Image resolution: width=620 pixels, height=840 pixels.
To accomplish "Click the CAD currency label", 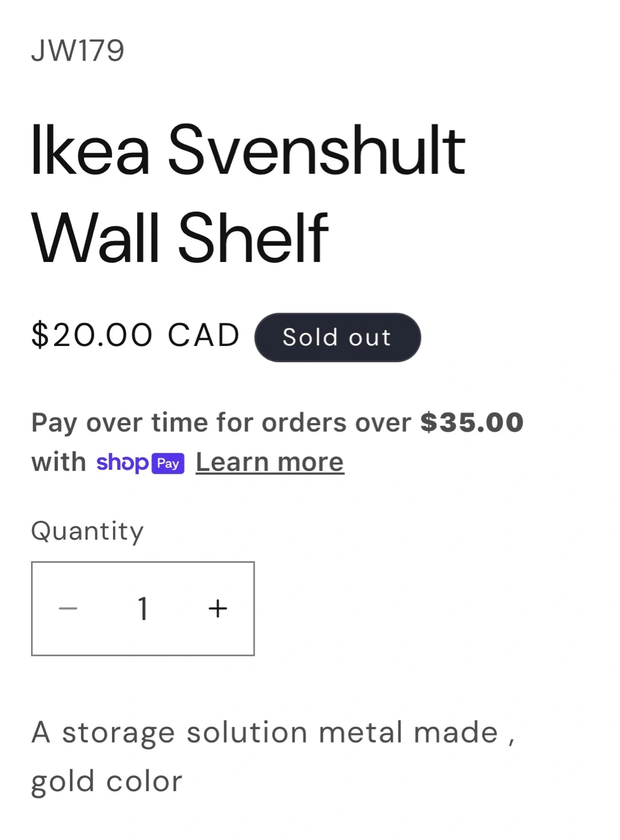I will coord(204,335).
